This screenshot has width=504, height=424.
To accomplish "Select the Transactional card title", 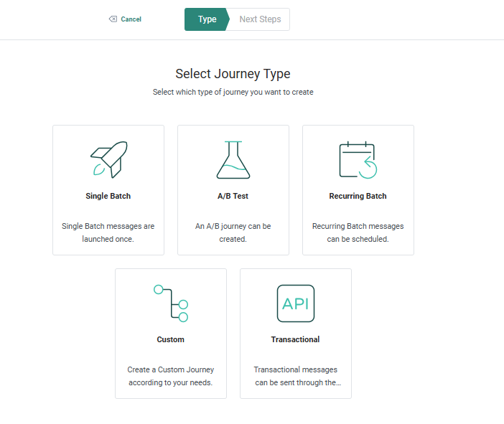I will pyautogui.click(x=295, y=339).
